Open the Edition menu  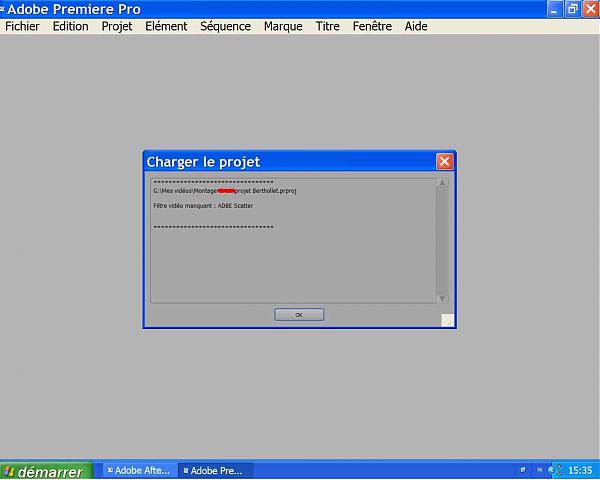point(70,26)
